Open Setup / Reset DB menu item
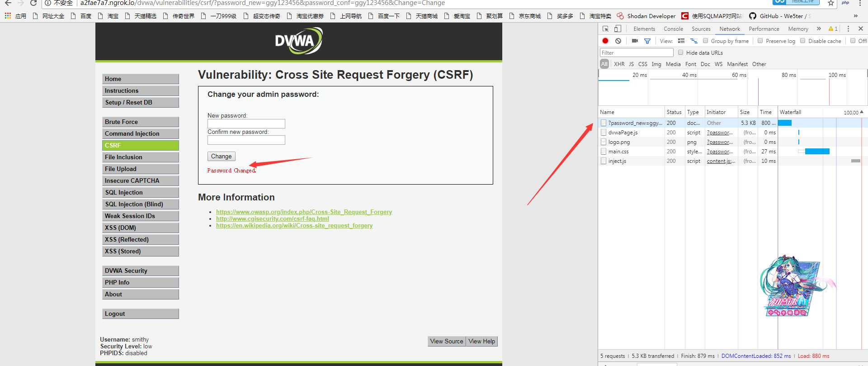The height and width of the screenshot is (366, 868). point(141,103)
